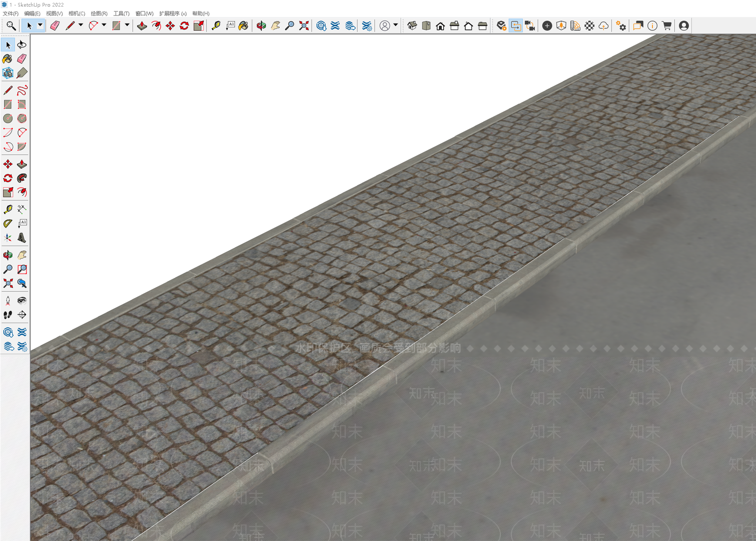Screen dimensions: 756x541
Task: Open the 工具(T) menu
Action: (121, 14)
